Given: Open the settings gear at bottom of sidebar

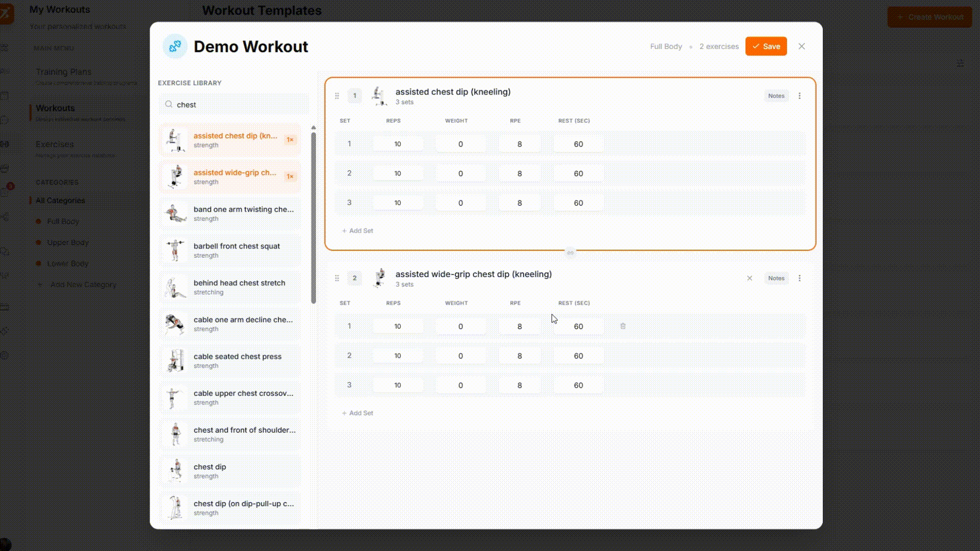Looking at the screenshot, I should [5, 356].
